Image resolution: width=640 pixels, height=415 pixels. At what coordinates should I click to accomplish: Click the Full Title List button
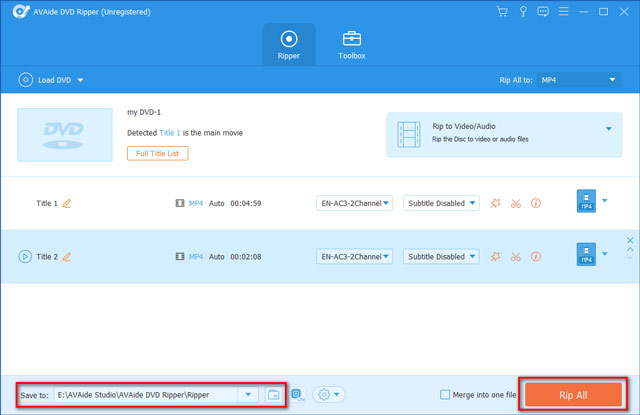click(157, 153)
